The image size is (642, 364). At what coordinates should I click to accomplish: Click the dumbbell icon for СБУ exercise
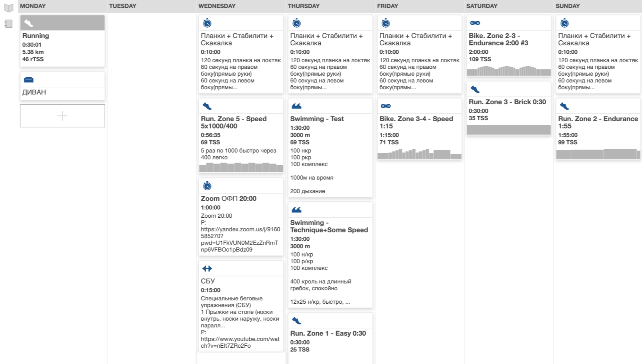[207, 268]
